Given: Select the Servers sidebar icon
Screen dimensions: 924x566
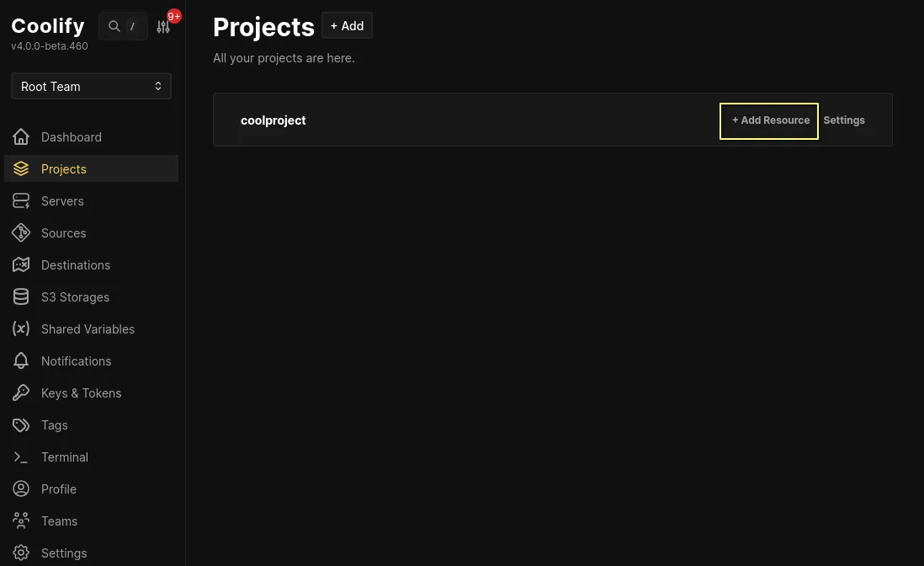Looking at the screenshot, I should click(21, 200).
